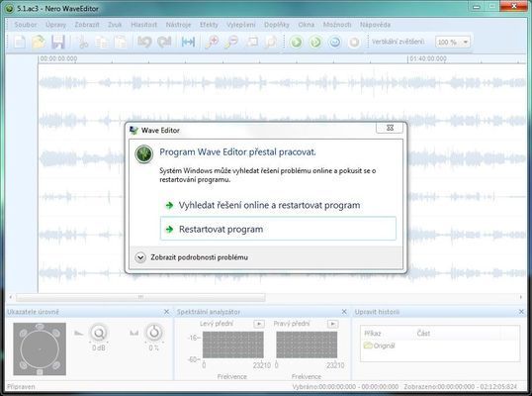Screen dimensions: 532x396
Task: Click the arrow button beside Levý přední
Action: click(x=259, y=324)
